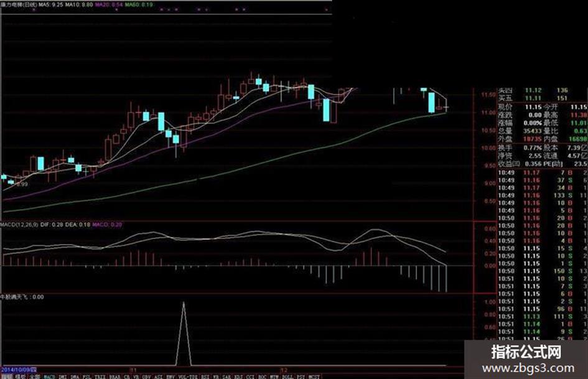Click the 11.50 price axis label
The image size is (588, 379).
[488, 95]
